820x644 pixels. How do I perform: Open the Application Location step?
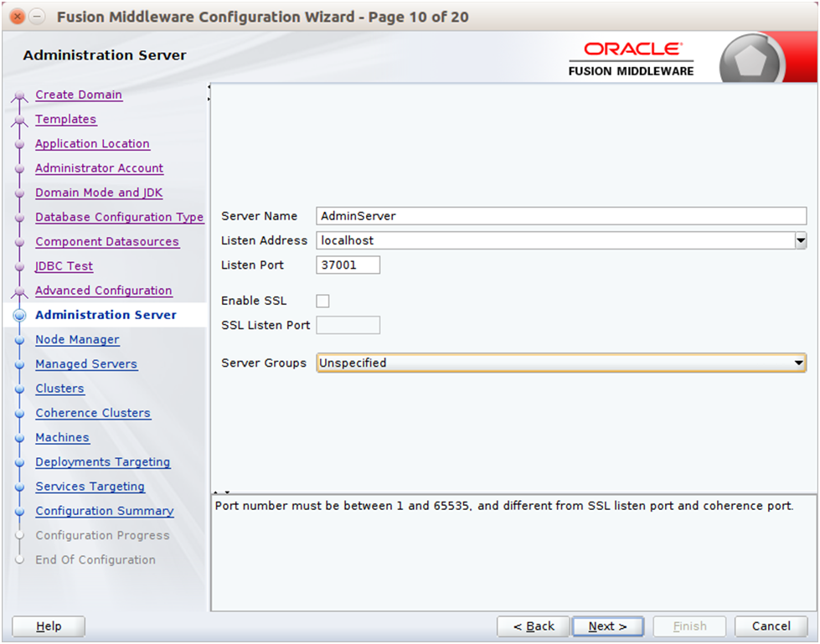[x=92, y=144]
